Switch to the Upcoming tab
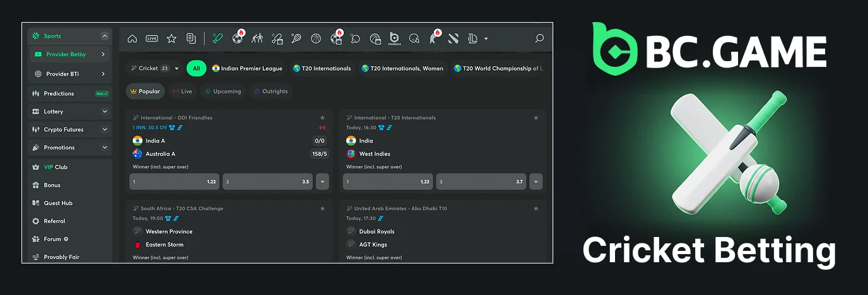 pos(223,91)
